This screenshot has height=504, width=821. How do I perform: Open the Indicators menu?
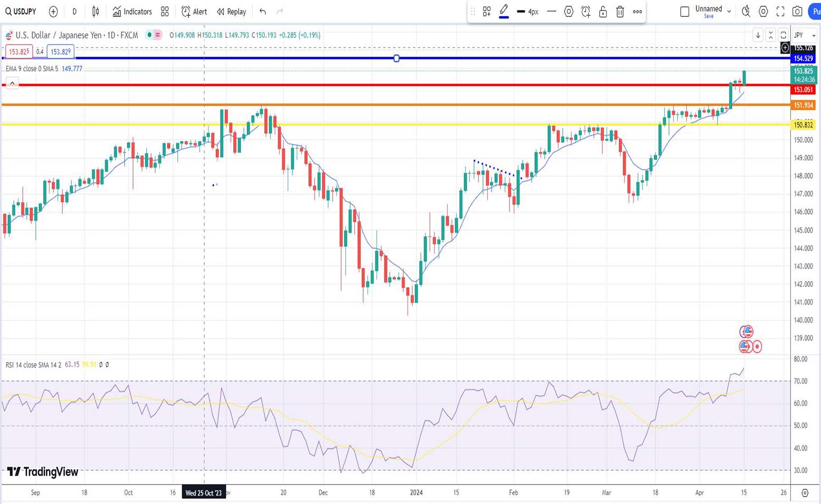[x=132, y=12]
